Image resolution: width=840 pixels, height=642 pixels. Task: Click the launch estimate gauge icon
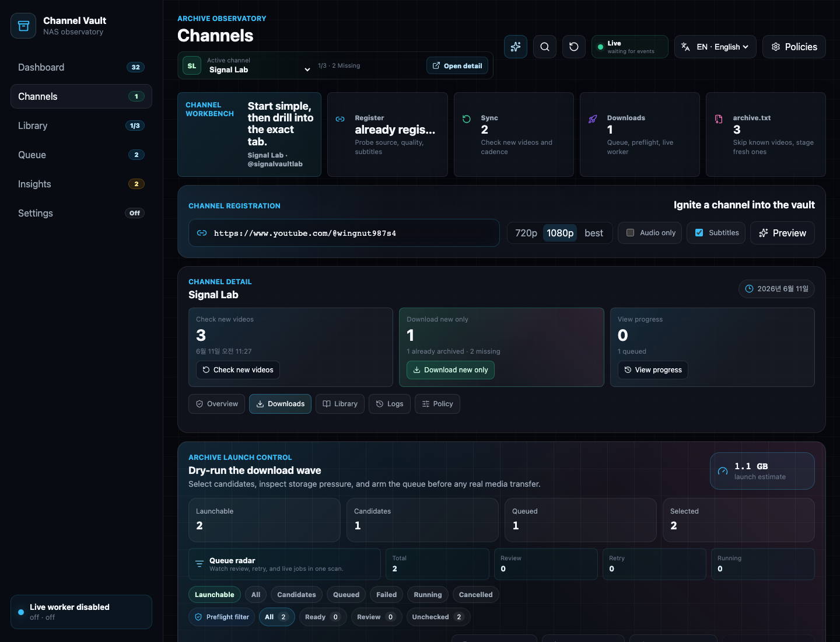(723, 471)
